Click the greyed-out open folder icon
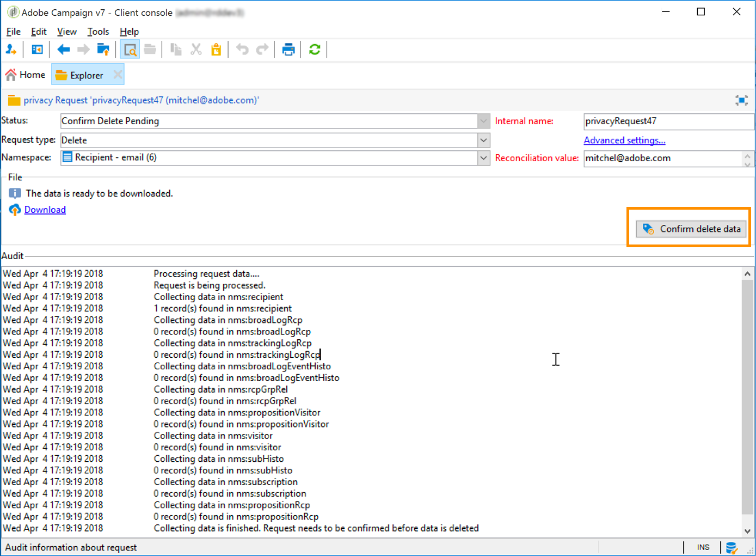This screenshot has height=556, width=756. click(x=150, y=50)
